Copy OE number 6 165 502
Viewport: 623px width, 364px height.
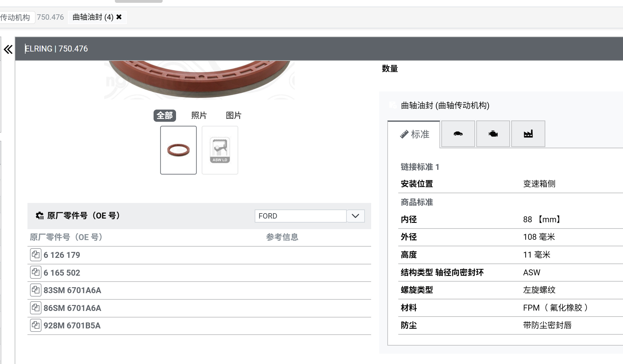pos(36,273)
